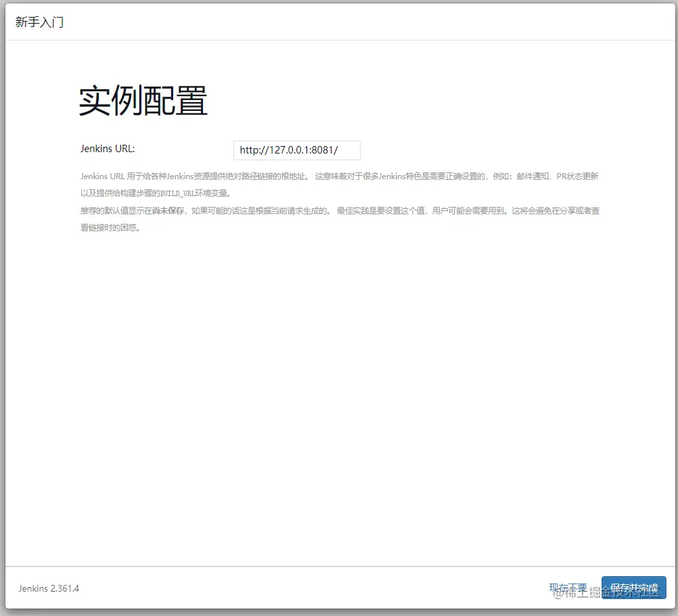Click the Jenkins 2.361.4 version text
The width and height of the screenshot is (678, 616).
click(x=49, y=588)
